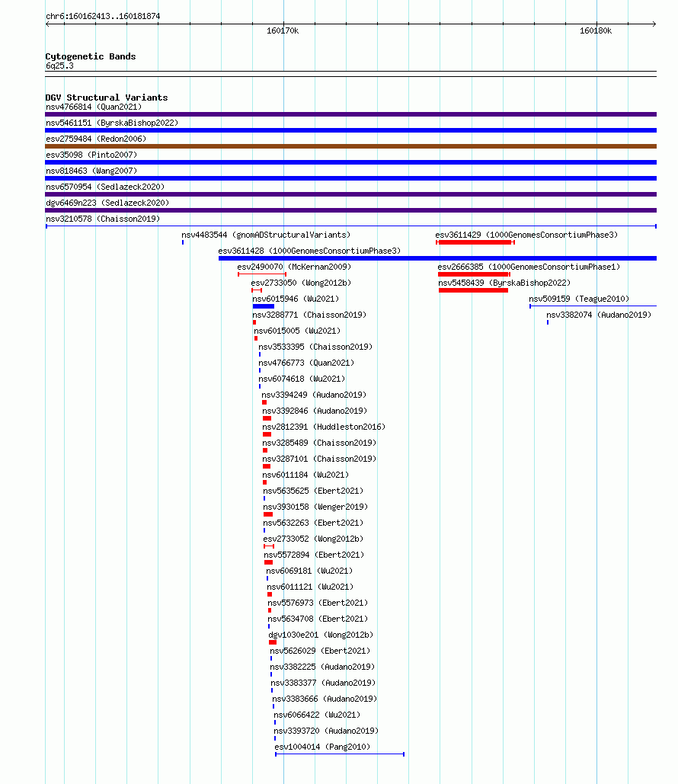This screenshot has height=784, width=678.
Task: Click esv2490070 (McKernan2009) label
Action: point(294,267)
